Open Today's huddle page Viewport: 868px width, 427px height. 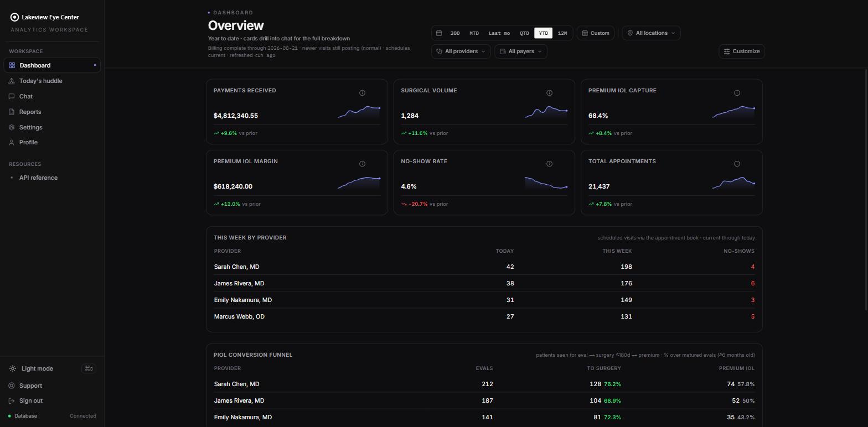tap(52, 81)
